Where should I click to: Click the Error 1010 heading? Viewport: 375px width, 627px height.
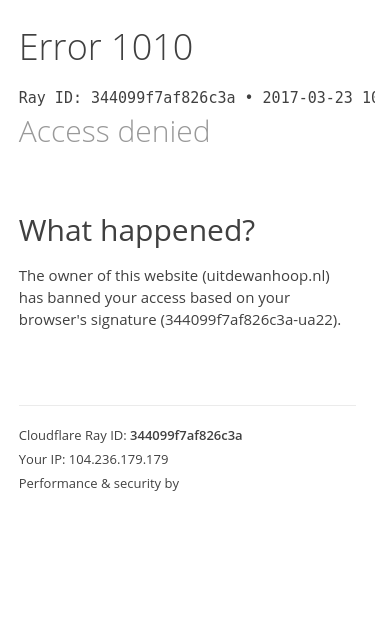(x=106, y=47)
